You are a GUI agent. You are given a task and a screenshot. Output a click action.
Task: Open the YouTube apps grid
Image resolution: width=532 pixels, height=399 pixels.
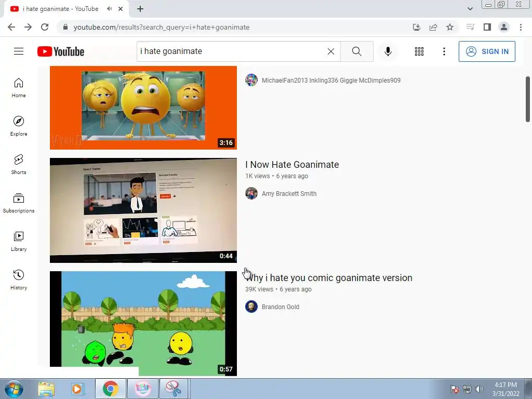click(419, 51)
